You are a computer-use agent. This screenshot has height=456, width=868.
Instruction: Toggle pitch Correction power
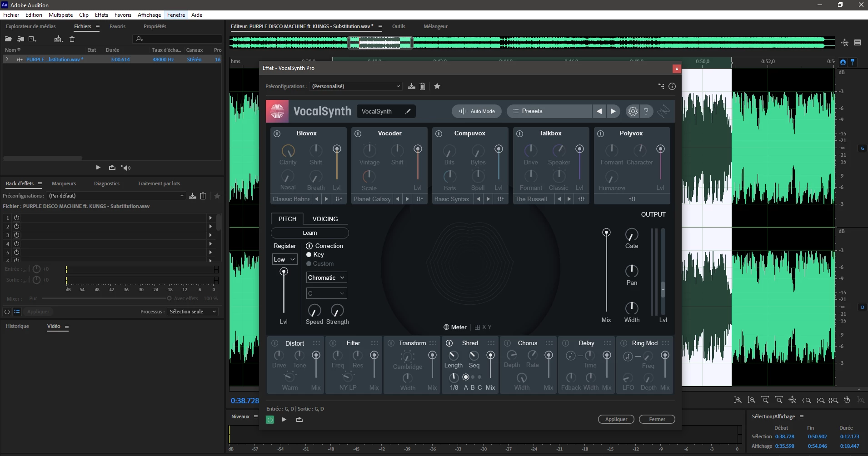pyautogui.click(x=309, y=246)
